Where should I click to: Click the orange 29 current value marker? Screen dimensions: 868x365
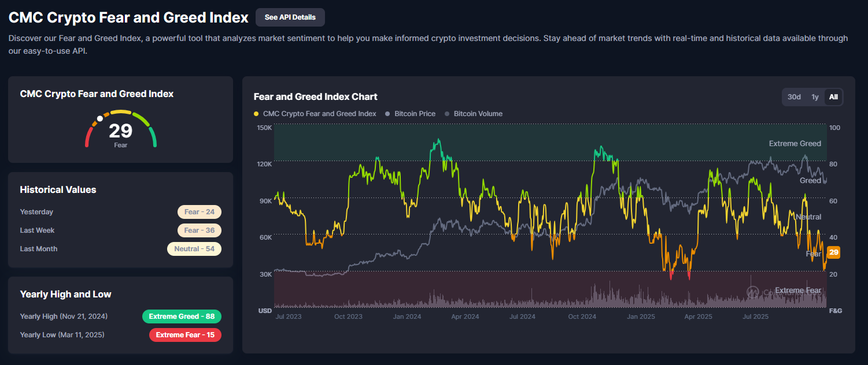click(833, 252)
